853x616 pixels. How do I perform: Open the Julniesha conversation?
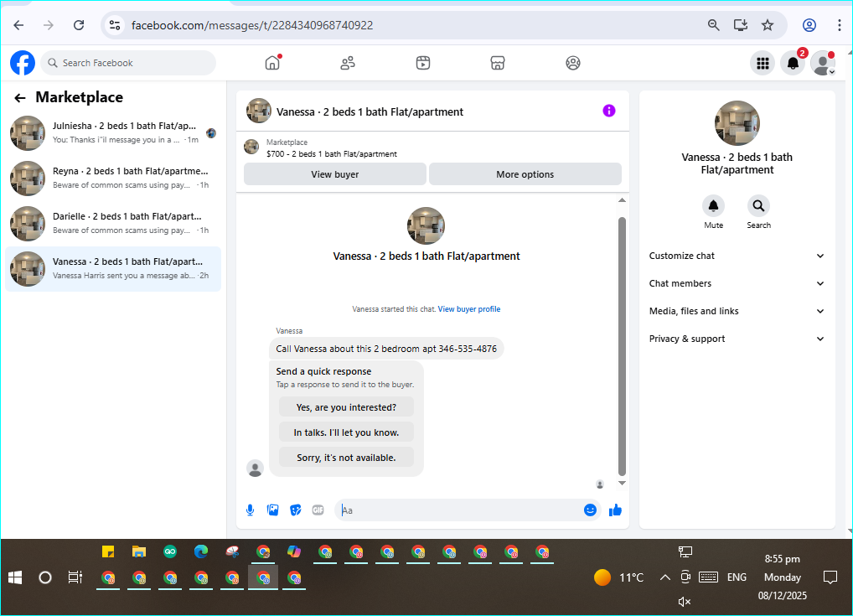click(113, 132)
